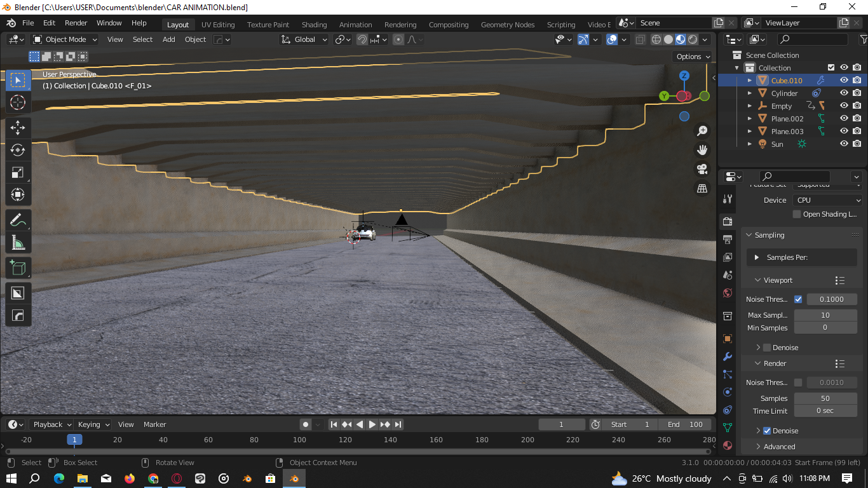This screenshot has height=488, width=868.
Task: Toggle viewport Denoise checkbox
Action: click(x=767, y=348)
